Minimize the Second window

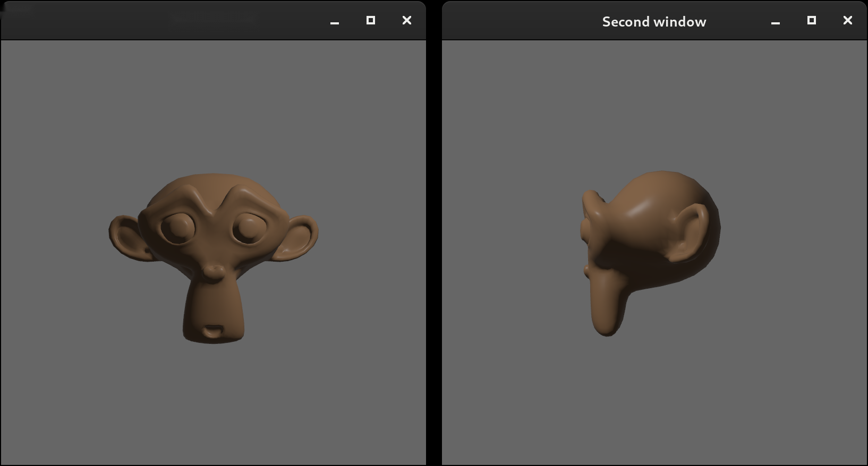pos(776,21)
